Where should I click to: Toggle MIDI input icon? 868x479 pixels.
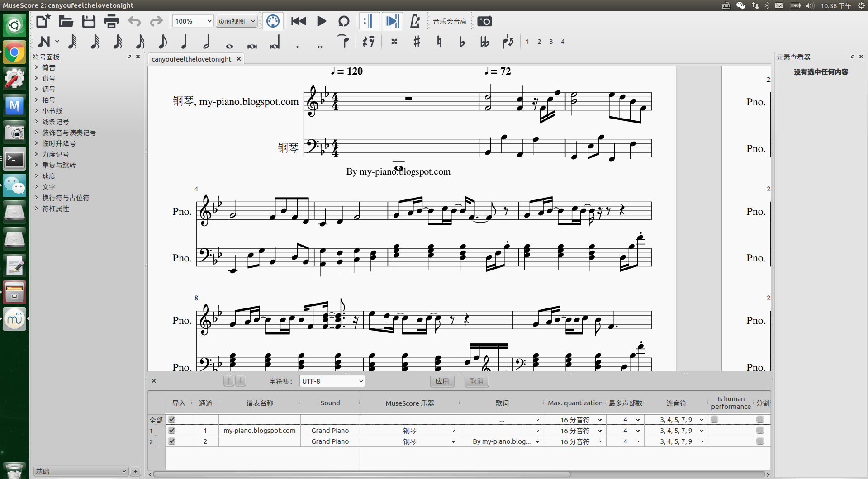coord(273,21)
